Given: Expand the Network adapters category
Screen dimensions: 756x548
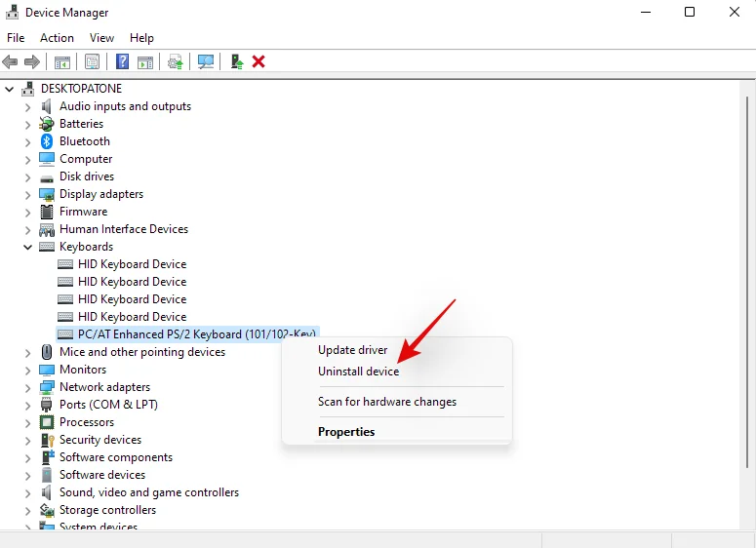Looking at the screenshot, I should pos(27,387).
